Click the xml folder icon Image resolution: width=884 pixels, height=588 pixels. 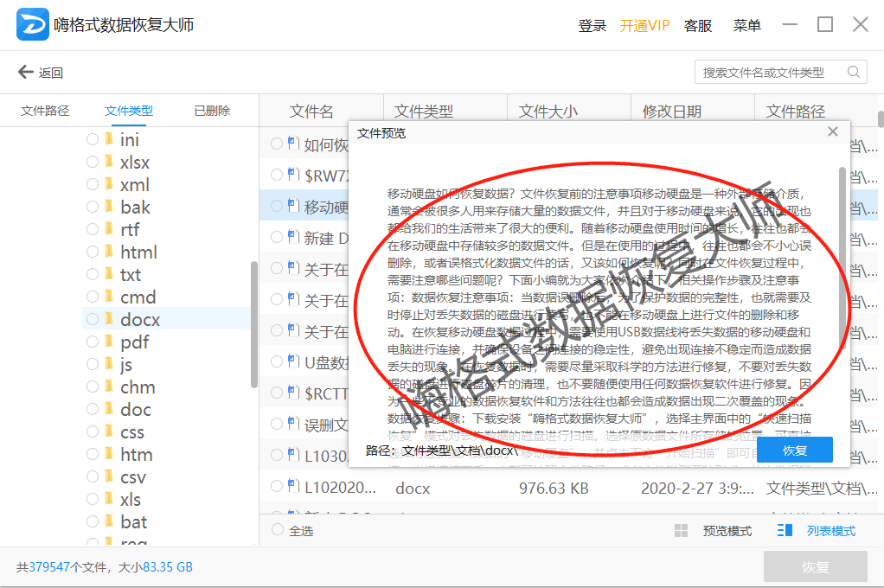click(x=109, y=184)
